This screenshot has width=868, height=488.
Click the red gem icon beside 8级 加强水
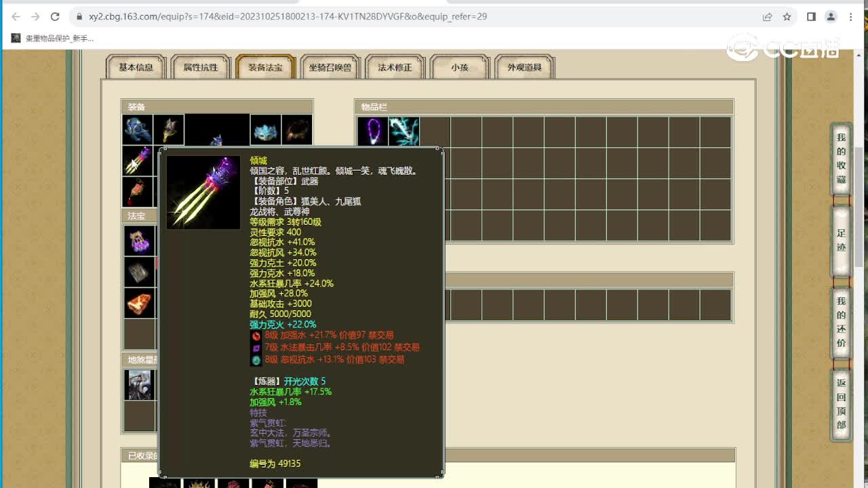pos(256,335)
